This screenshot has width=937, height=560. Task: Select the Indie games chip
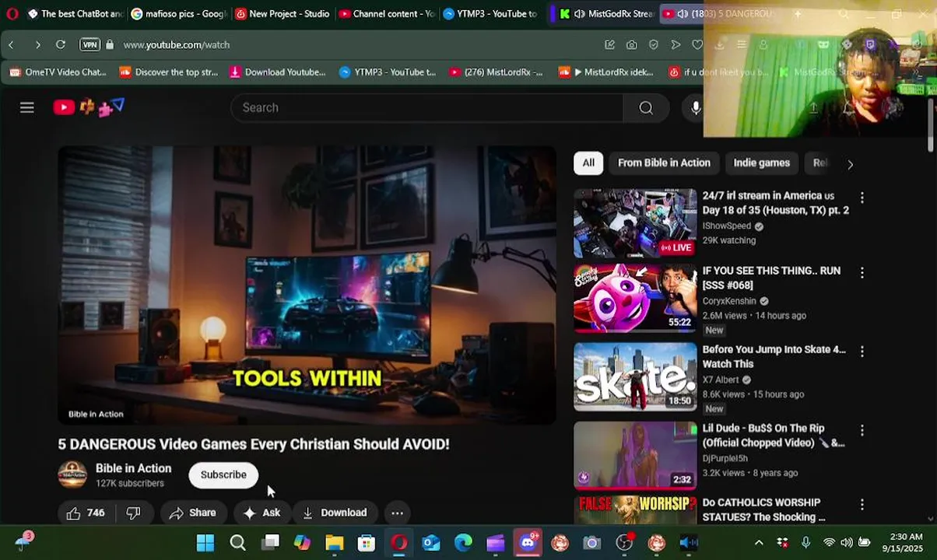click(x=761, y=163)
